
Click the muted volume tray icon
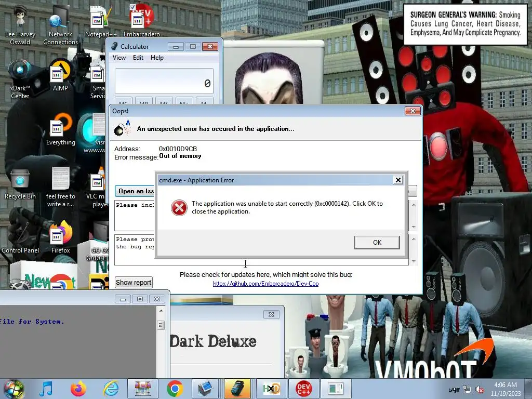[x=480, y=390]
